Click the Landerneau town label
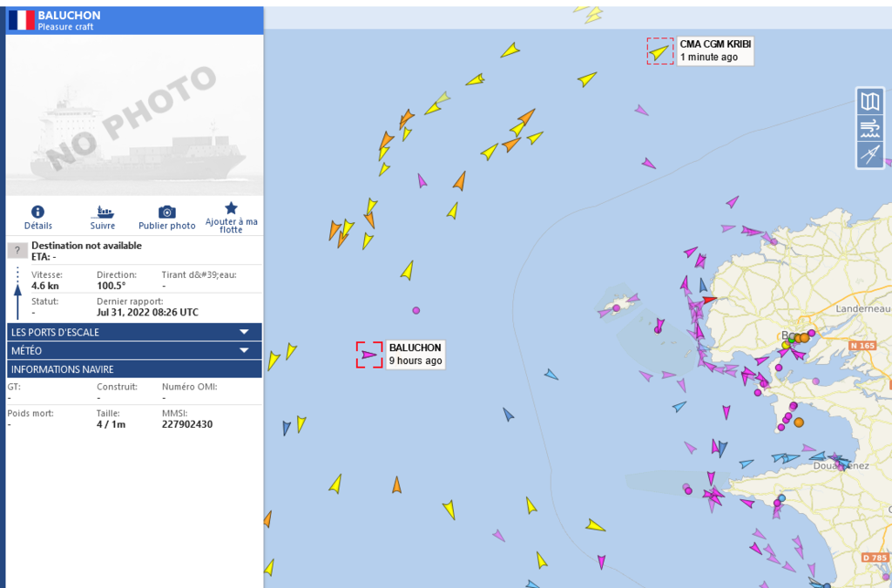The image size is (892, 588). [x=863, y=308]
